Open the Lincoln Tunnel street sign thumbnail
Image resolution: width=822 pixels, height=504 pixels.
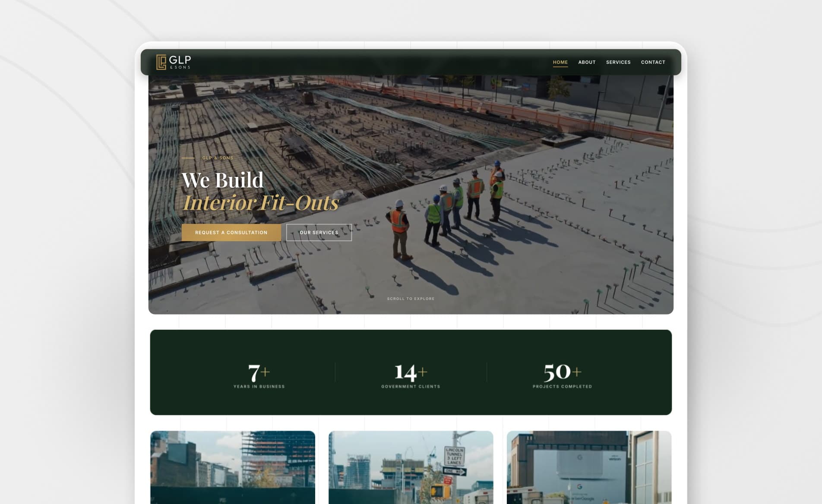pos(411,467)
